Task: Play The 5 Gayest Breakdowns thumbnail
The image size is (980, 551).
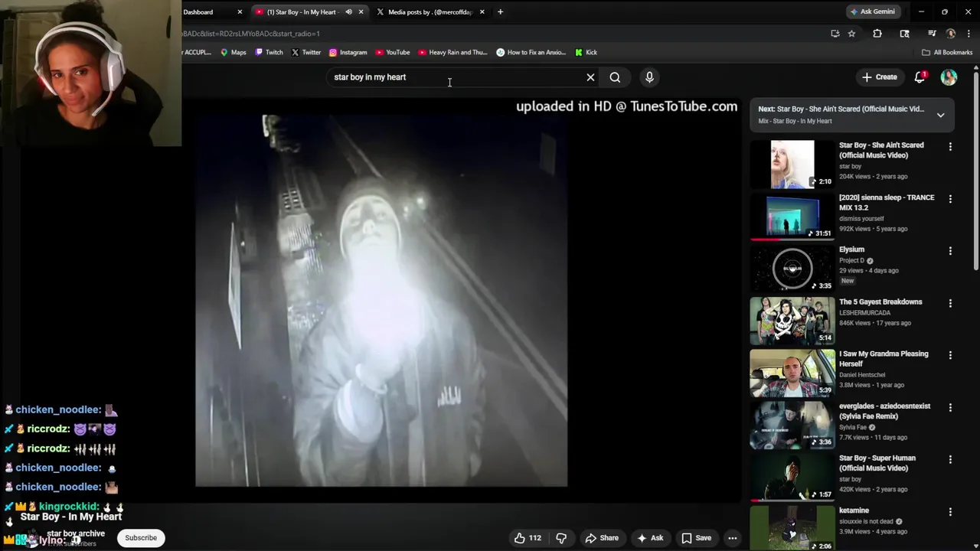Action: (x=792, y=321)
